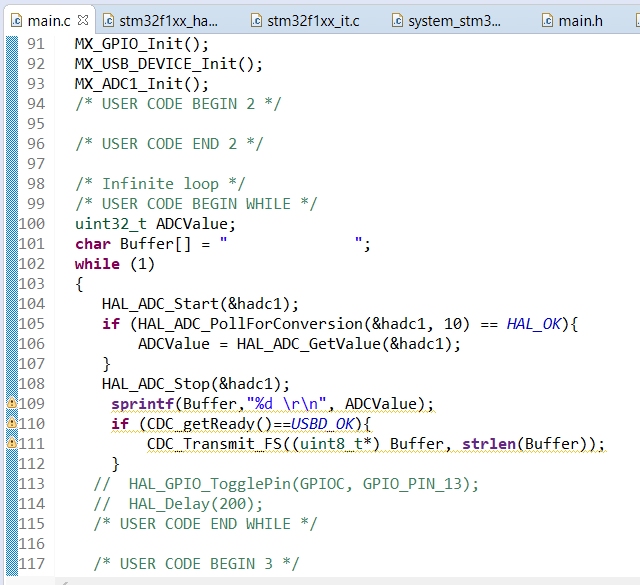The width and height of the screenshot is (640, 585).
Task: Click on CDC_Transmit_FS function name
Action: pos(207,444)
